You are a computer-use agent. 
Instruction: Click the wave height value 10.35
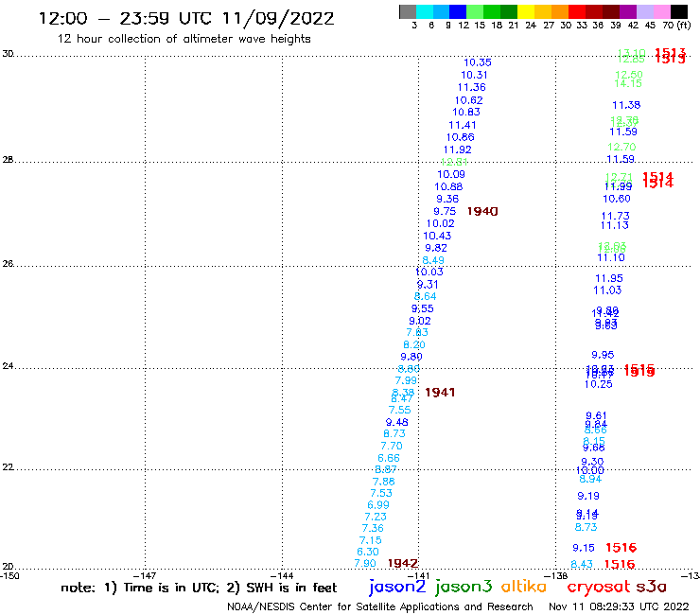478,62
